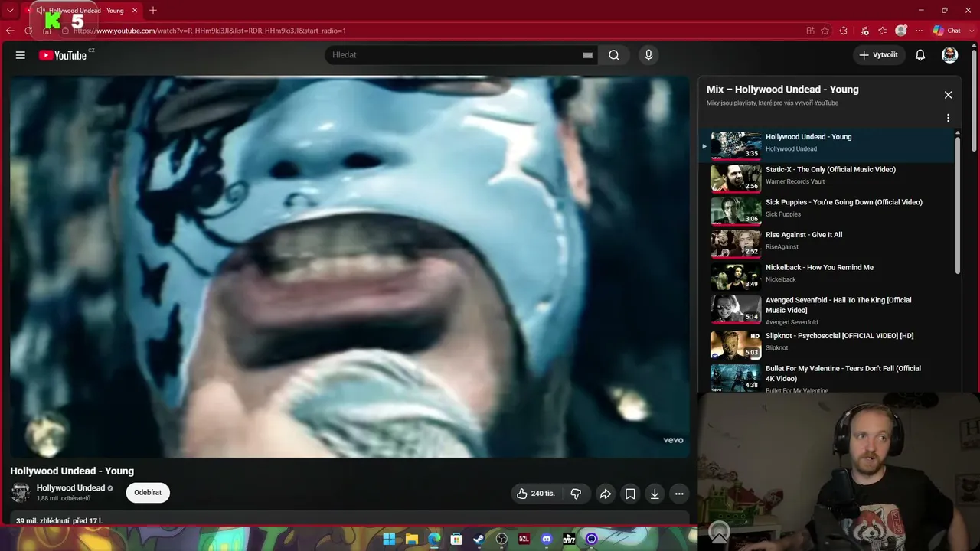The width and height of the screenshot is (980, 551).
Task: Subscribe with the Odebírat button
Action: [x=148, y=493]
